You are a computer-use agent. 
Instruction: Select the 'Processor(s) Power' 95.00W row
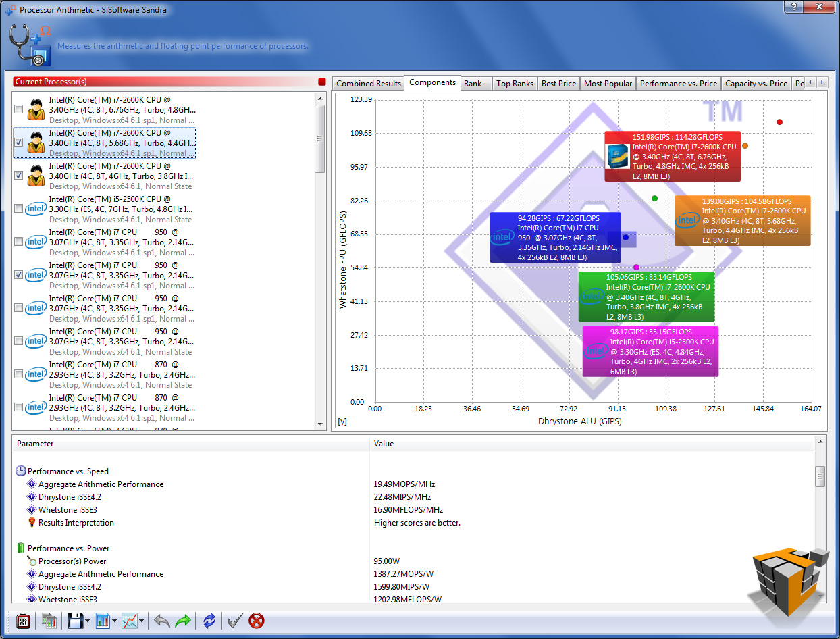413,561
